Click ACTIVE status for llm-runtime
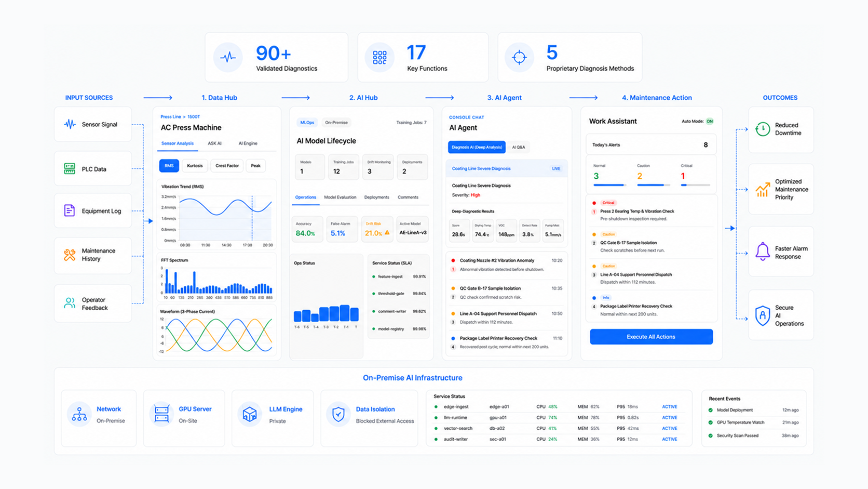 pyautogui.click(x=669, y=418)
